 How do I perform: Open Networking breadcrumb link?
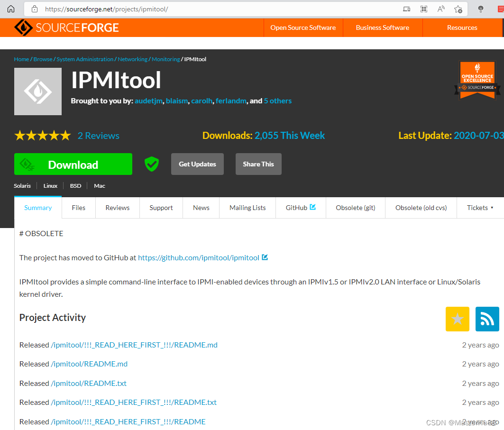point(132,59)
